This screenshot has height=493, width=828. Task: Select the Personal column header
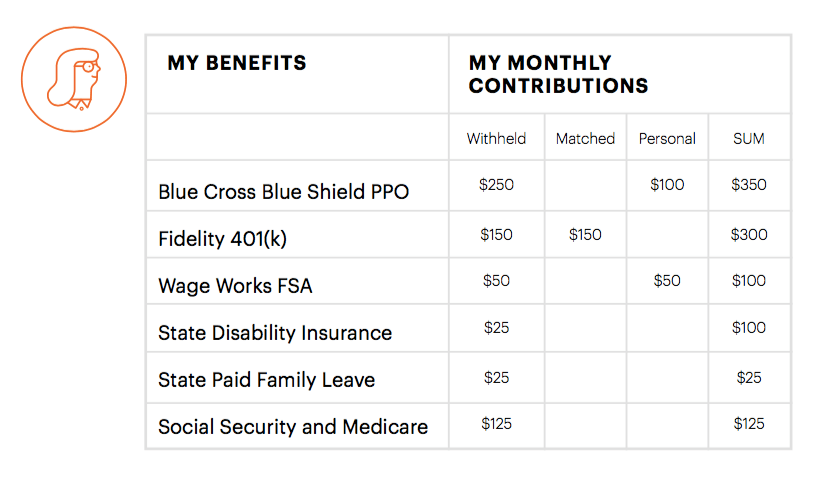pos(667,139)
